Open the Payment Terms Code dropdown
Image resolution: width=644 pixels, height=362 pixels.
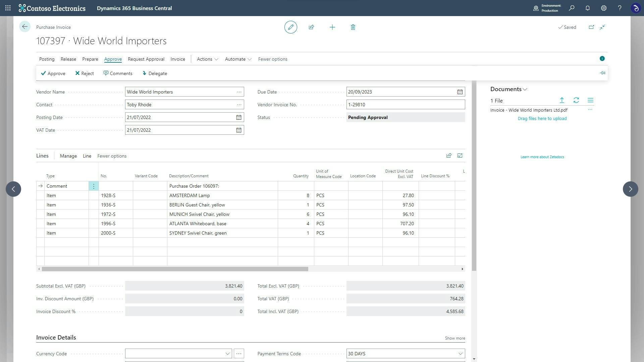(x=460, y=353)
